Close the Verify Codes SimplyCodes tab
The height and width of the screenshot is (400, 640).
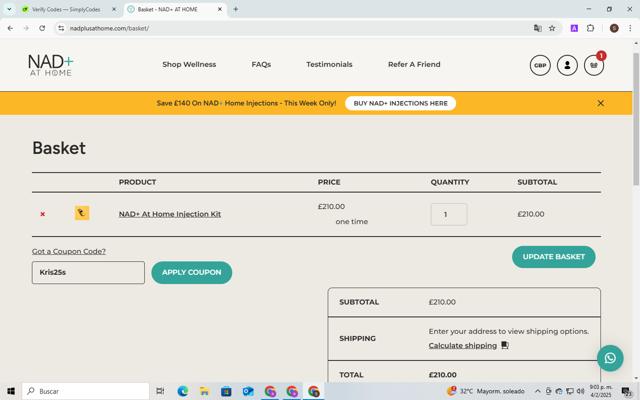click(x=114, y=9)
